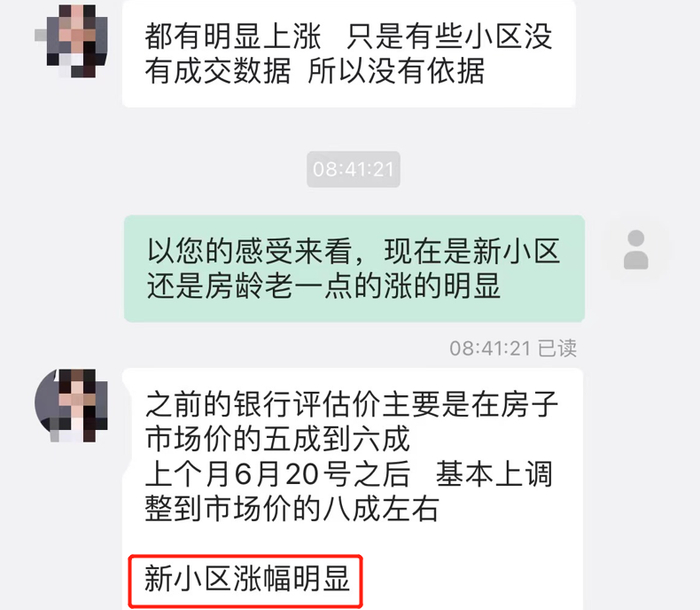Click the phrase 只是有些小区没
Viewport: 700px width, 610px height.
pyautogui.click(x=449, y=36)
